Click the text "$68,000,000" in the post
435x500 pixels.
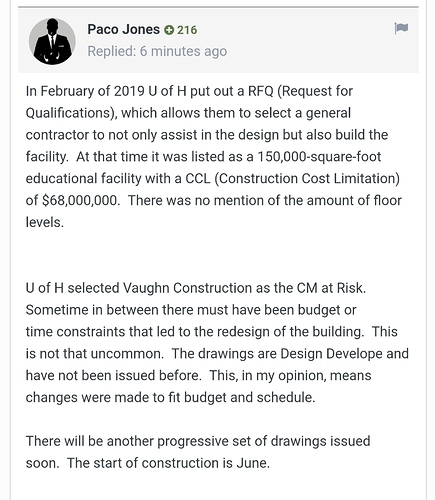coord(81,200)
